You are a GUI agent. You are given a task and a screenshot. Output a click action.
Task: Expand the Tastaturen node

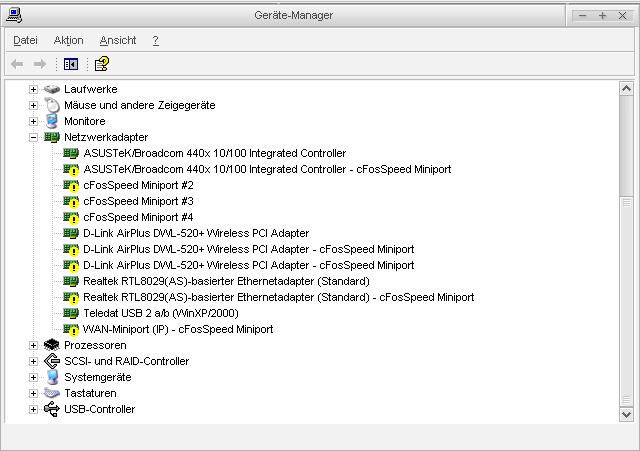point(33,393)
